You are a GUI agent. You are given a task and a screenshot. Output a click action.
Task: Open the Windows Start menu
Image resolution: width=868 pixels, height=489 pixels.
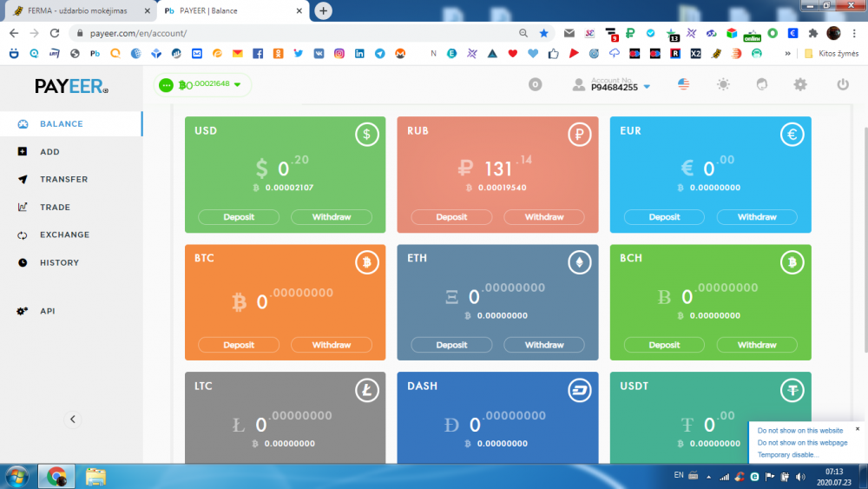(16, 476)
